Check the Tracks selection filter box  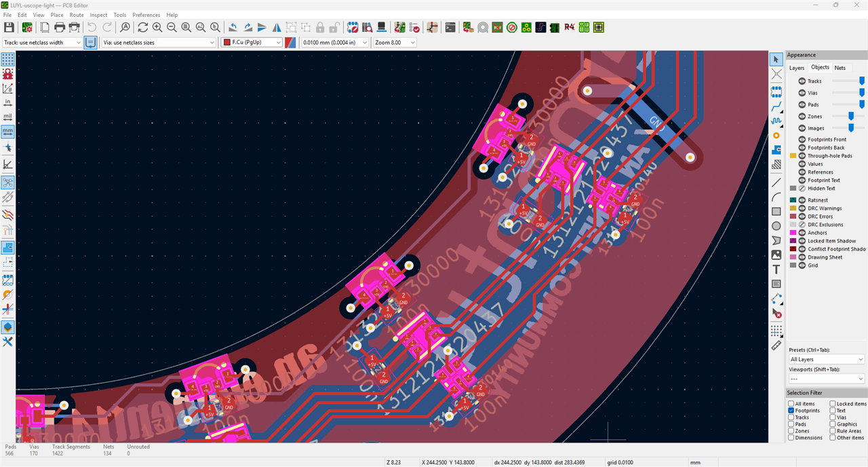tap(791, 417)
